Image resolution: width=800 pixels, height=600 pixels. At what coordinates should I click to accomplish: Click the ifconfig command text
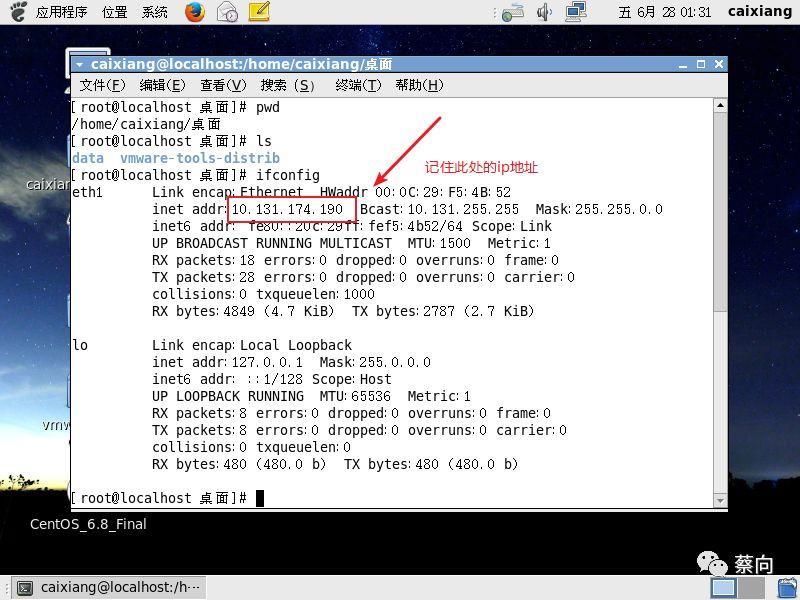[288, 176]
